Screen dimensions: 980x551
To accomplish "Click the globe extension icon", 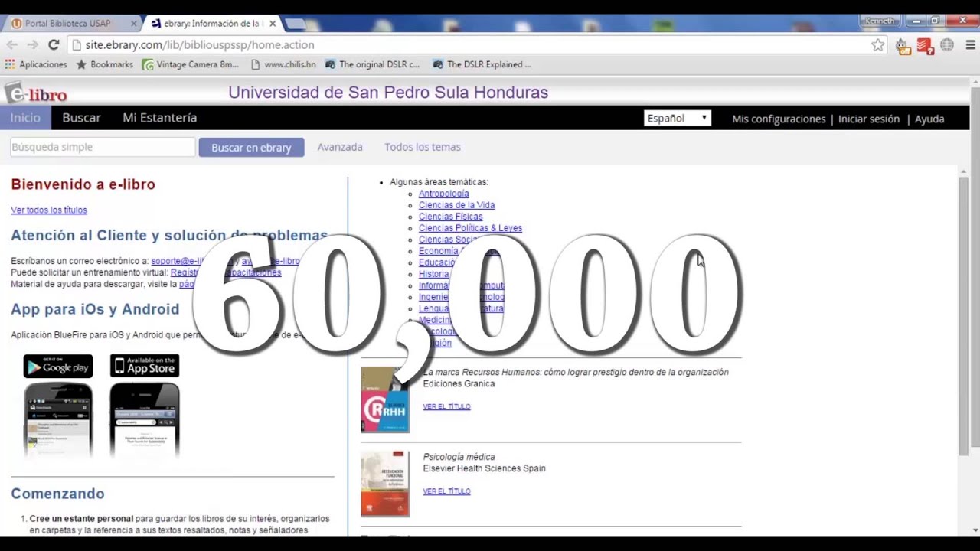I will point(947,45).
